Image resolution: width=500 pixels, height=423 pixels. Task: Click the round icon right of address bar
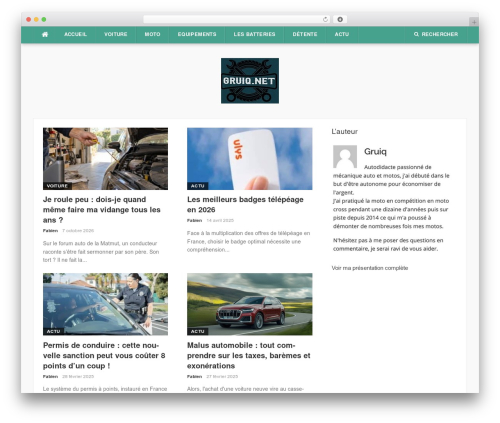[x=340, y=20]
